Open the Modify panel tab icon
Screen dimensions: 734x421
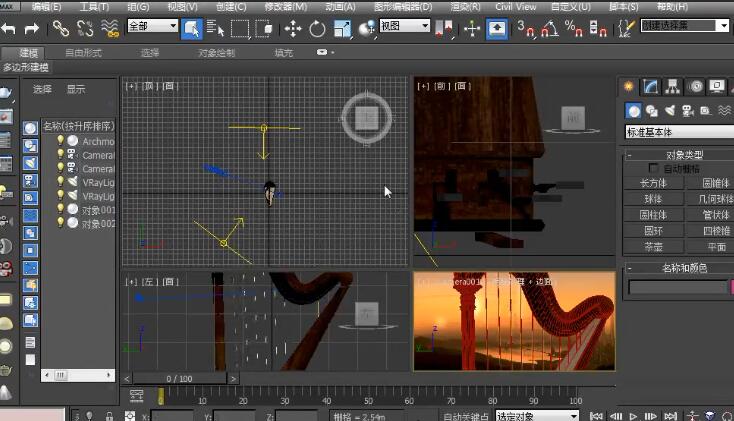[x=651, y=87]
